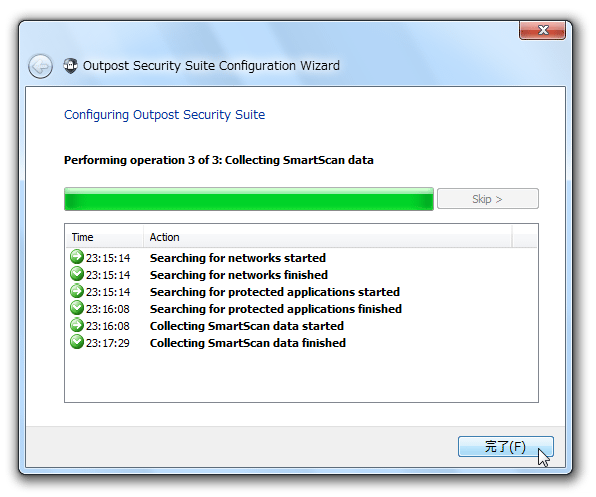Click arrow icon for protected applications started
This screenshot has height=497, width=596.
[77, 291]
